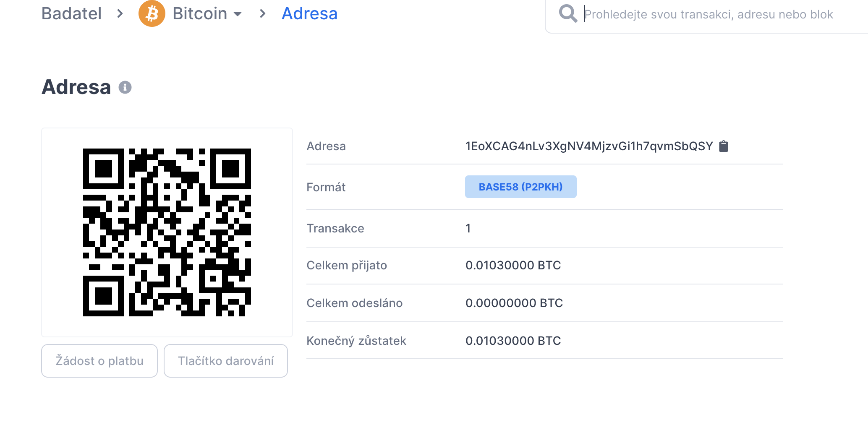Click the magnifying glass search icon
868x433 pixels.
568,14
